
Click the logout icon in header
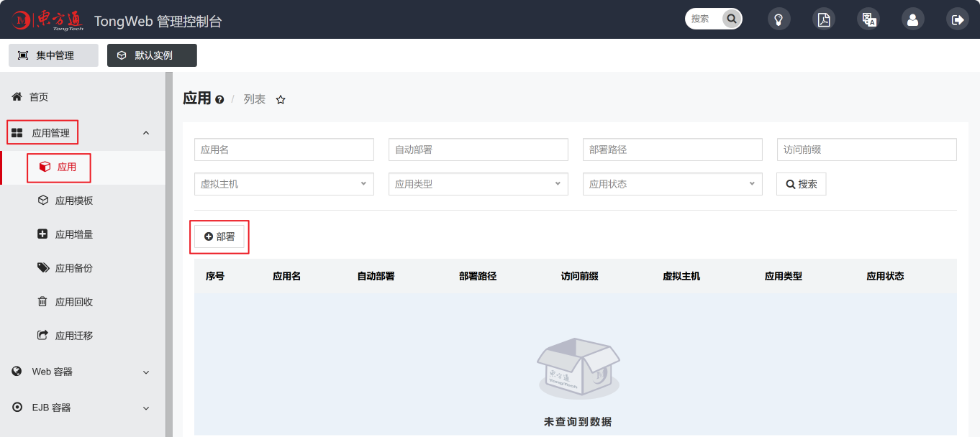click(957, 19)
